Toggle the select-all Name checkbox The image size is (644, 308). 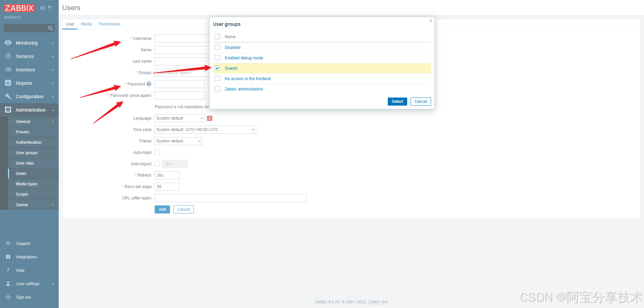pos(217,37)
